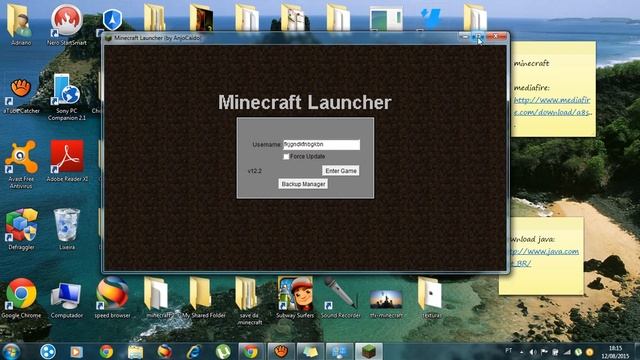The width and height of the screenshot is (640, 360).
Task: Click the Username input field
Action: (x=321, y=144)
